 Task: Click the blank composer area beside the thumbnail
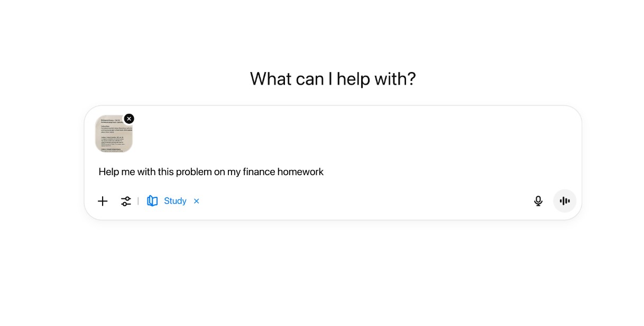pyautogui.click(x=344, y=135)
